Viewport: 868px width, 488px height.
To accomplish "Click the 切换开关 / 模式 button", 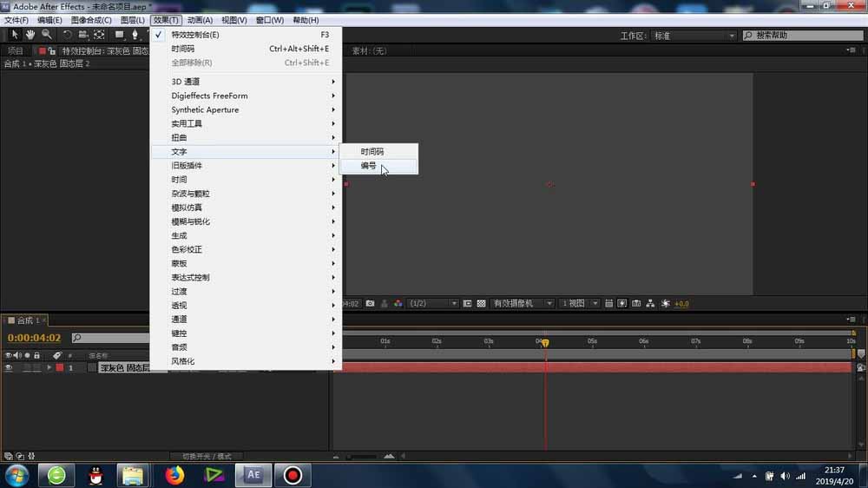I will [207, 456].
